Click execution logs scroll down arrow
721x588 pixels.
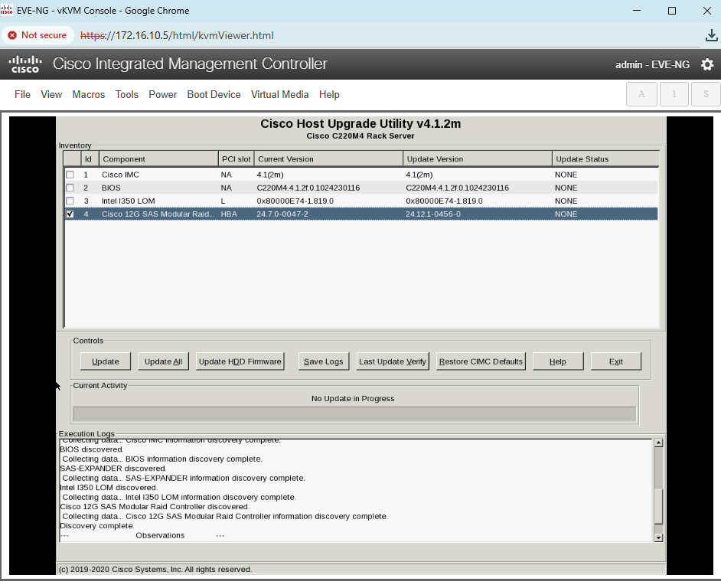pos(658,537)
